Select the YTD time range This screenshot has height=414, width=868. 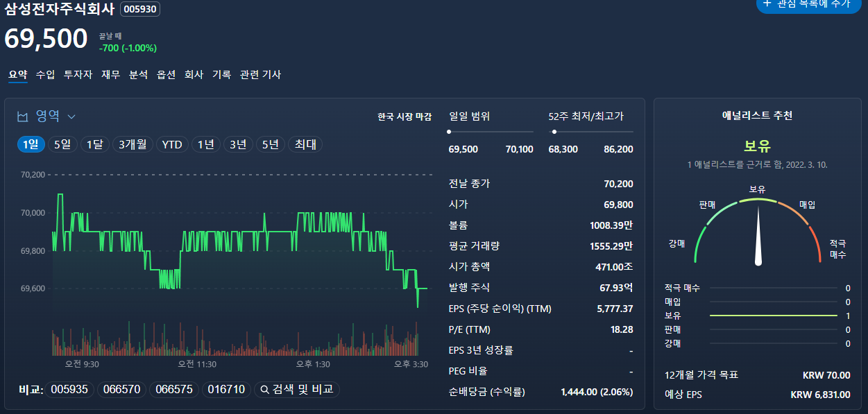pyautogui.click(x=172, y=144)
